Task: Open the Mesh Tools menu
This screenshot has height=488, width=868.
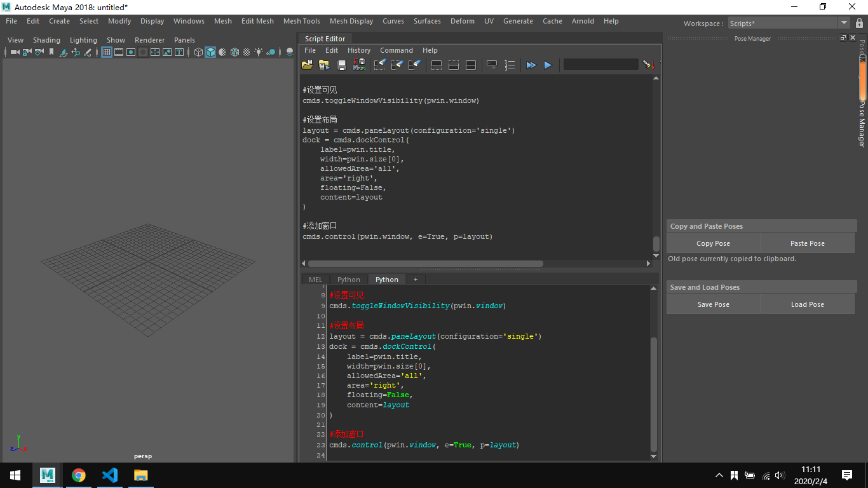Action: (302, 21)
